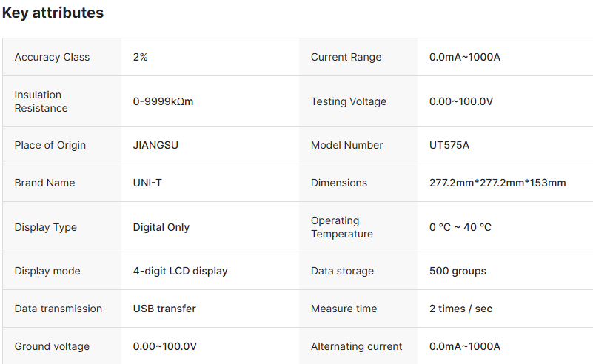
Task: Select the 0-9999kΩm resistance value
Action: pyautogui.click(x=163, y=101)
